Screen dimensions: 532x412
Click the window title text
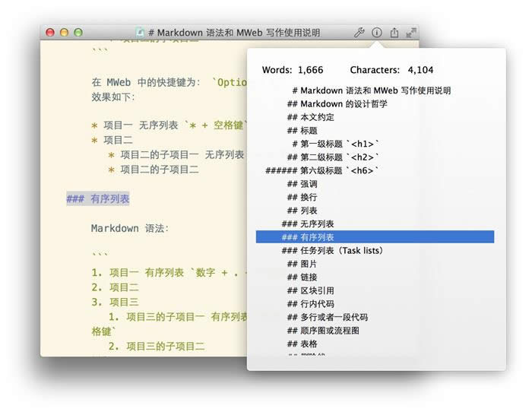pos(234,33)
